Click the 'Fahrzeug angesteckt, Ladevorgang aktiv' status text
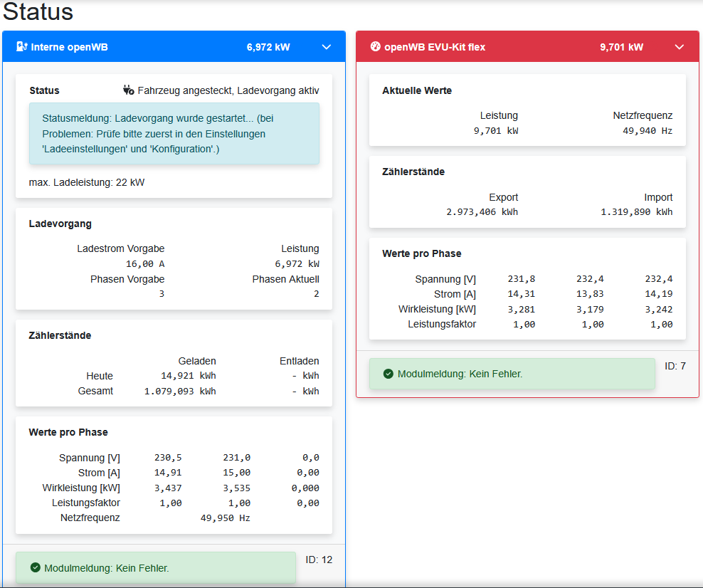The width and height of the screenshot is (703, 588). [228, 90]
